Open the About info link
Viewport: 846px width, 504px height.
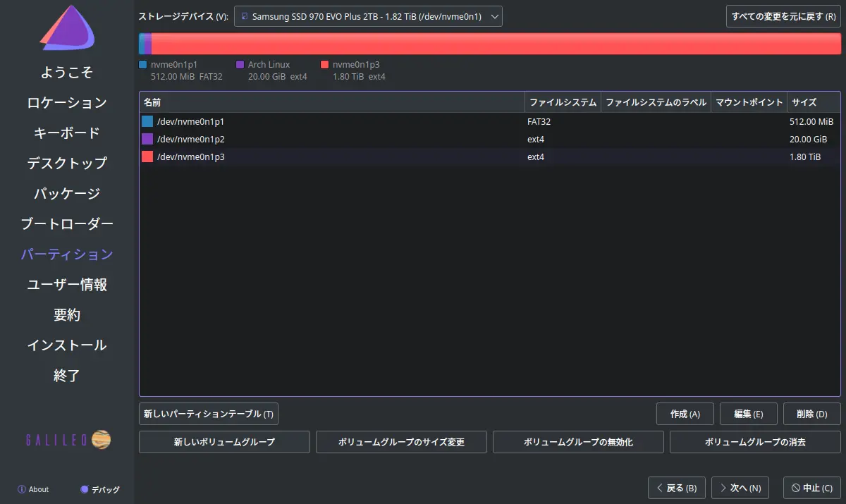[33, 489]
